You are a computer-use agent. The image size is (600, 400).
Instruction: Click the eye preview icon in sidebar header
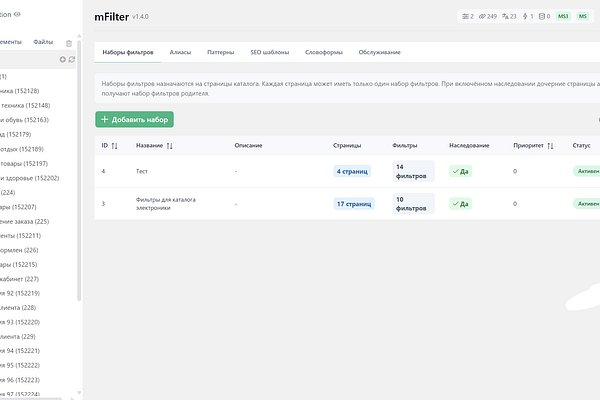[x=17, y=14]
